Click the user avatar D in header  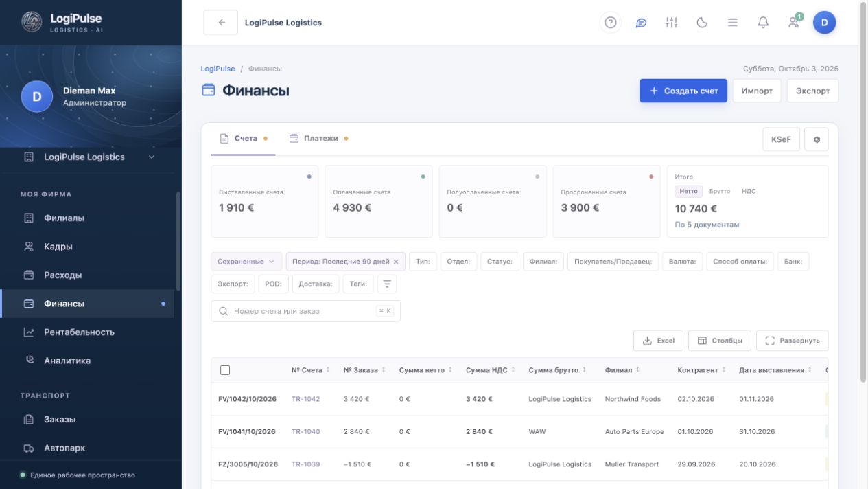point(824,23)
